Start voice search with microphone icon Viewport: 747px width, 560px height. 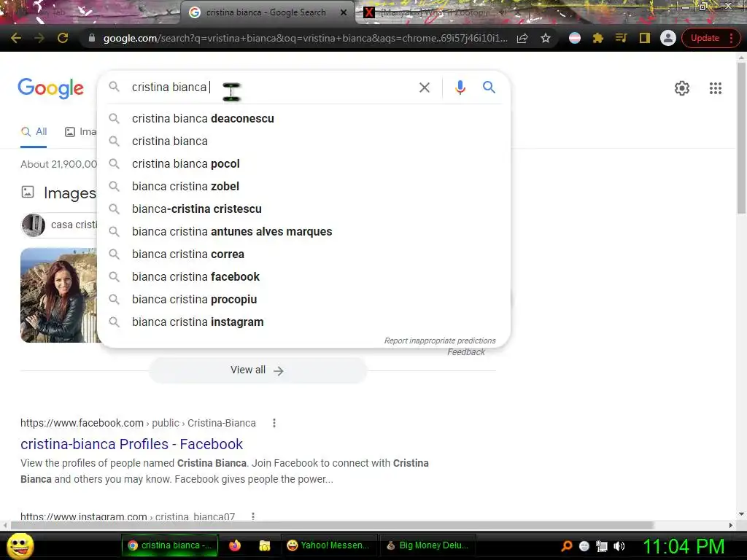[x=460, y=87]
